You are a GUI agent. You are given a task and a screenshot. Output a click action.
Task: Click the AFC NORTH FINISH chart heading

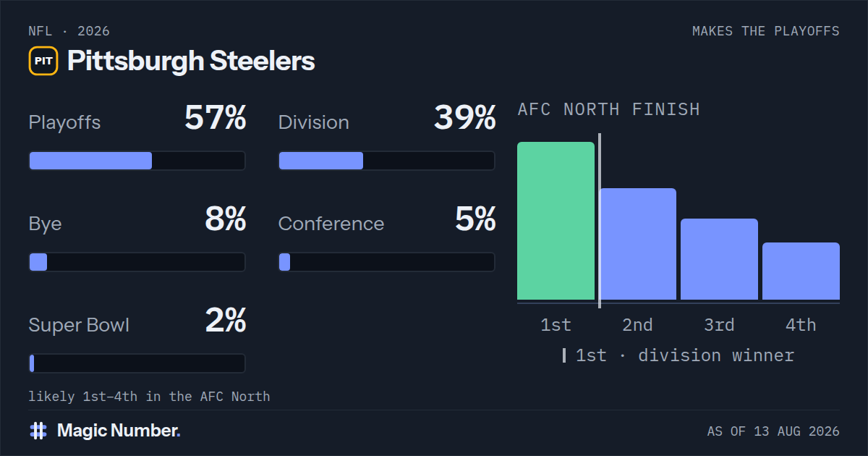pos(609,109)
